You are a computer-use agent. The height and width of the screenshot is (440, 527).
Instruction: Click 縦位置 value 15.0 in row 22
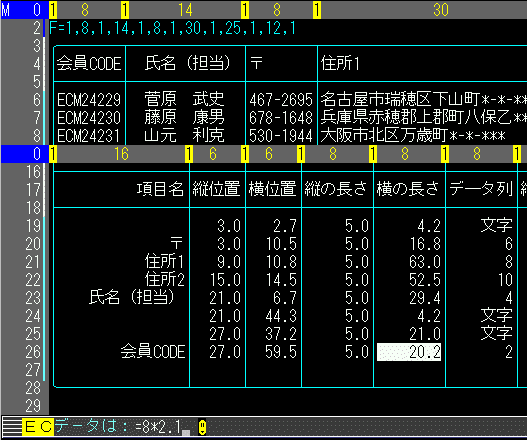[225, 280]
